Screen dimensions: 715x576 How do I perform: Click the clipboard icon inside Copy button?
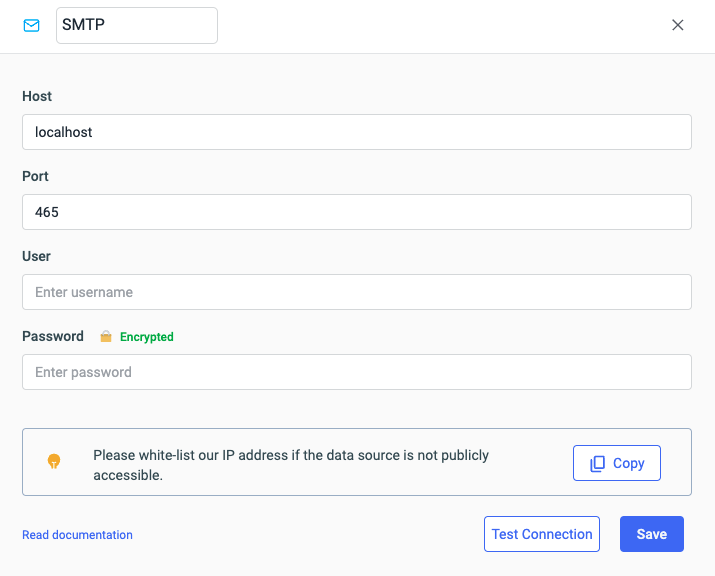tap(598, 464)
